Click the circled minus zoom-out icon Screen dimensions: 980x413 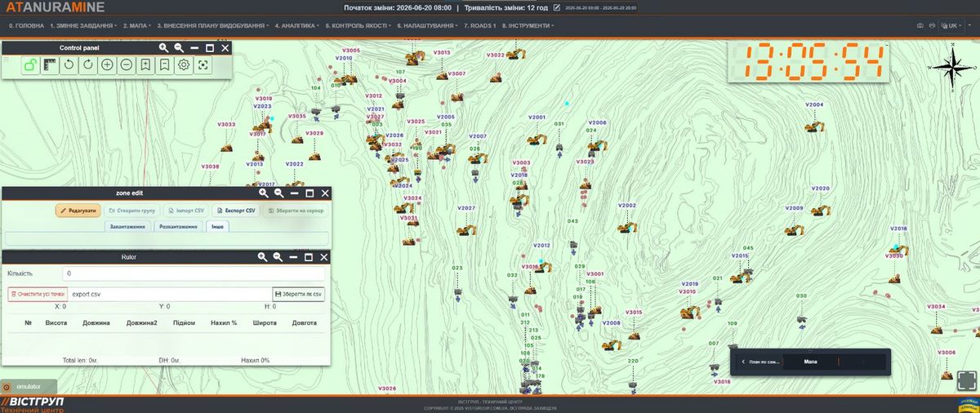(x=127, y=64)
